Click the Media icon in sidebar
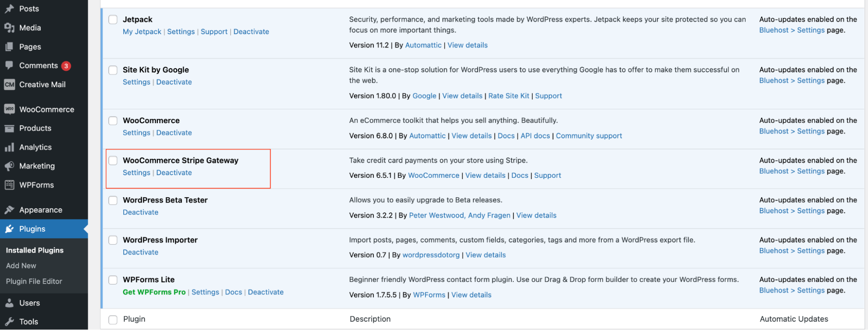 9,28
